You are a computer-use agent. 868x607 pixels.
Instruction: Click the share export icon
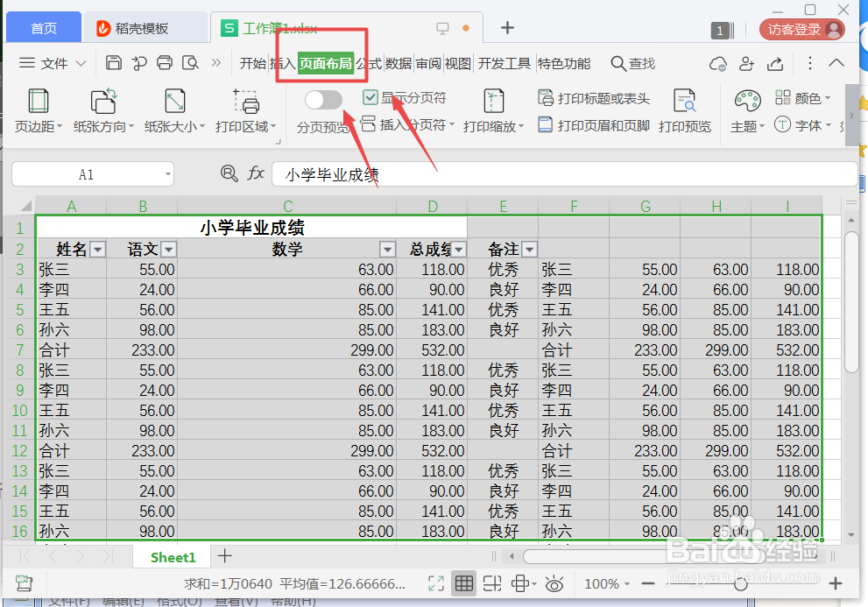coord(775,64)
